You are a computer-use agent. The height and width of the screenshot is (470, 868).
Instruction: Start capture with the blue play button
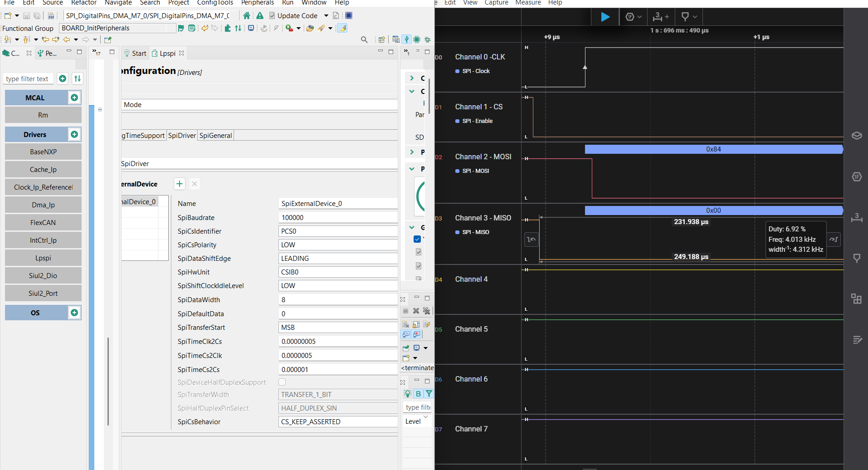point(605,17)
